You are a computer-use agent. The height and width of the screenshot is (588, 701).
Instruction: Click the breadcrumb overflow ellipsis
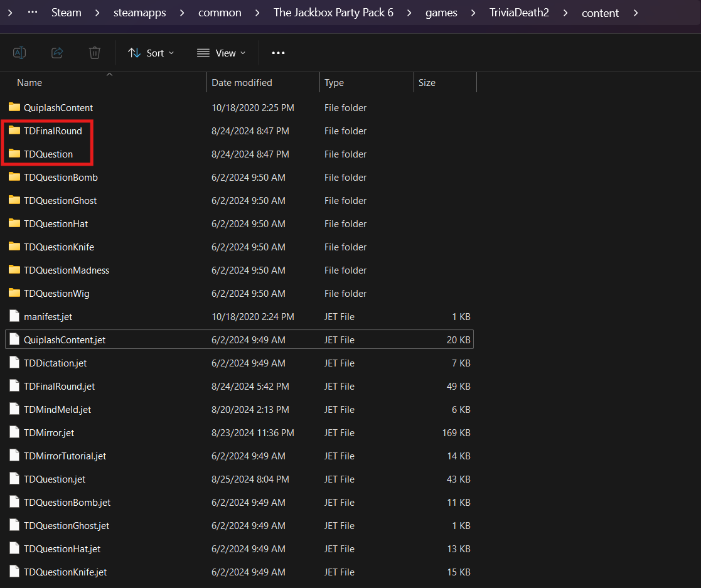coord(33,13)
